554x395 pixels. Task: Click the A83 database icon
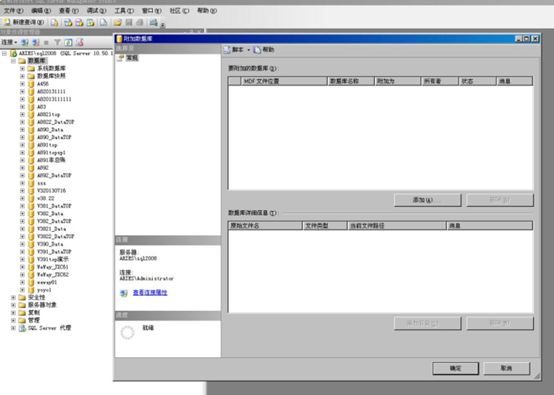coord(31,107)
